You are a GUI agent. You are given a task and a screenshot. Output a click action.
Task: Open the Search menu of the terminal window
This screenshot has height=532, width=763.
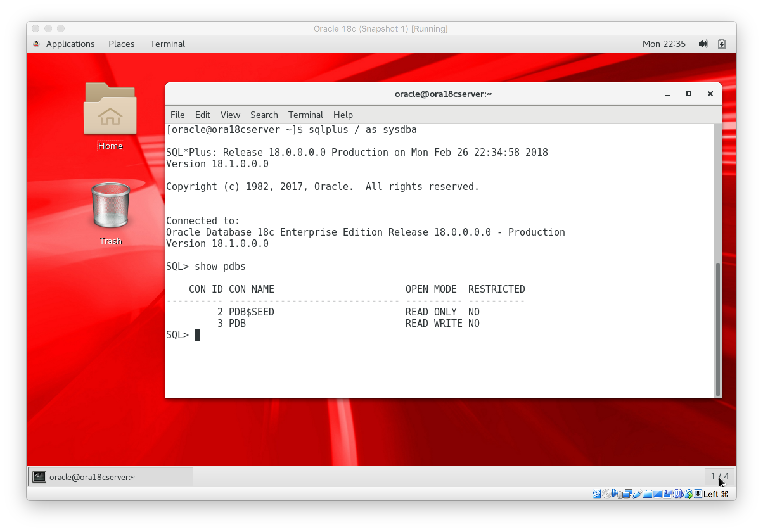pos(264,115)
